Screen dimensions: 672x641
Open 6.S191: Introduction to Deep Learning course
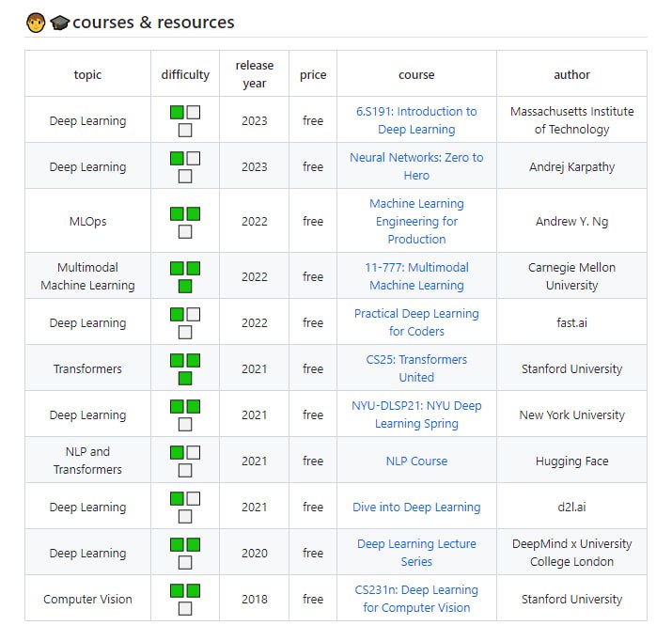point(416,120)
